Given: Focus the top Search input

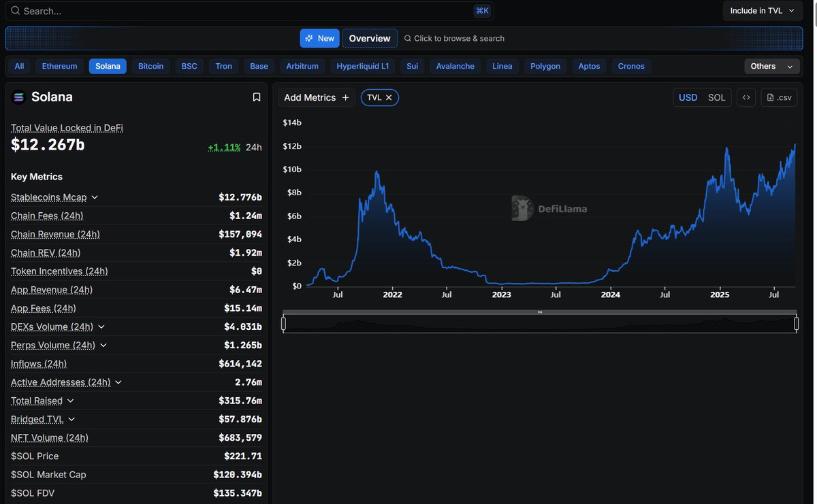Looking at the screenshot, I should 249,11.
